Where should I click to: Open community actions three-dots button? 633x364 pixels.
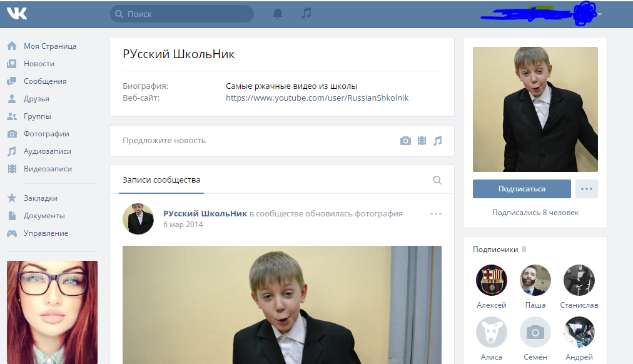tap(587, 189)
